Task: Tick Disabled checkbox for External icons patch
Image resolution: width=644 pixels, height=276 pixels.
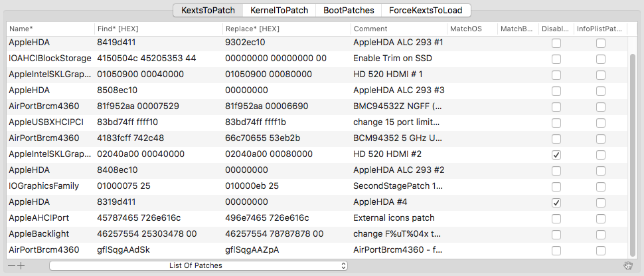Action: [x=556, y=219]
